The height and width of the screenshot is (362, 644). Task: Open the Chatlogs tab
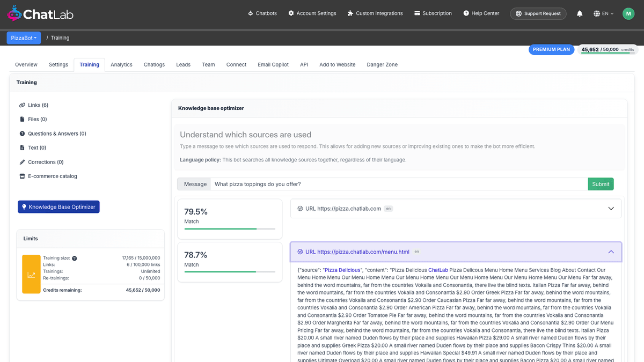[154, 64]
